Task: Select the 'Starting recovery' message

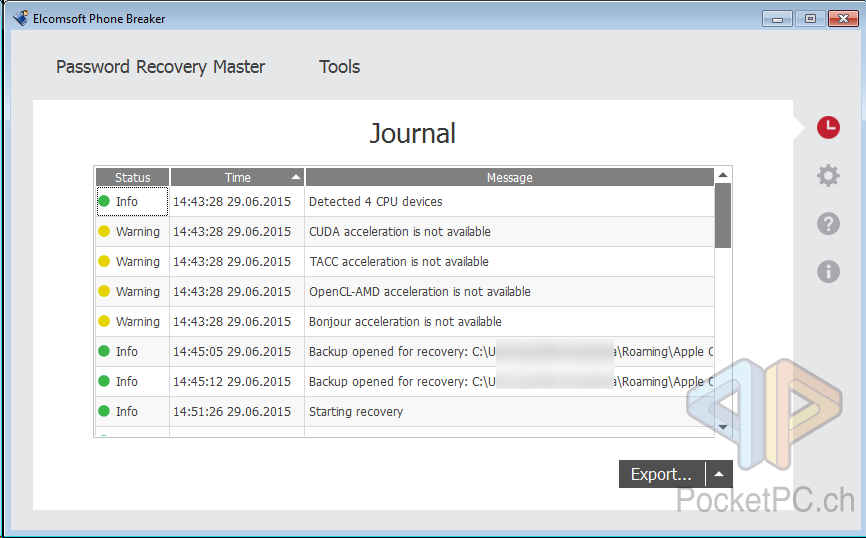Action: pos(356,412)
